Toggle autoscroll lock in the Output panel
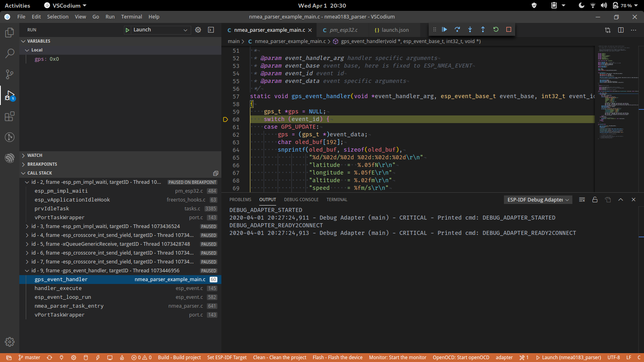Screen dimensions: 644x362 click(x=595, y=199)
